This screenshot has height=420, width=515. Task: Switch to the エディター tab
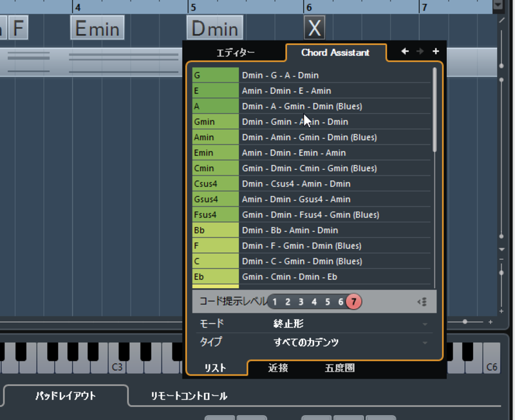pos(236,53)
